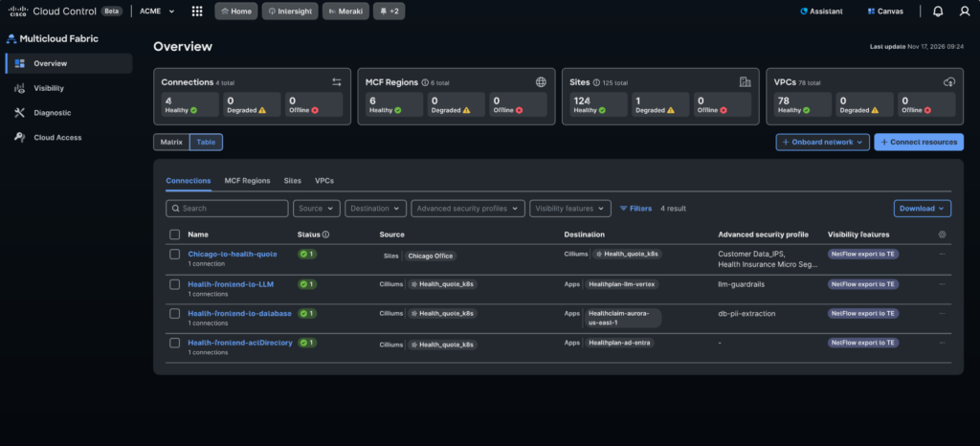Click the Multicloud Fabric logo icon
The width and height of the screenshot is (980, 446).
pos(11,38)
